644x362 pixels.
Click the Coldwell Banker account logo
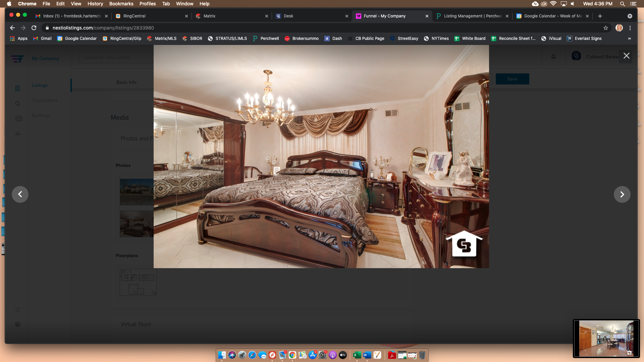tap(576, 56)
